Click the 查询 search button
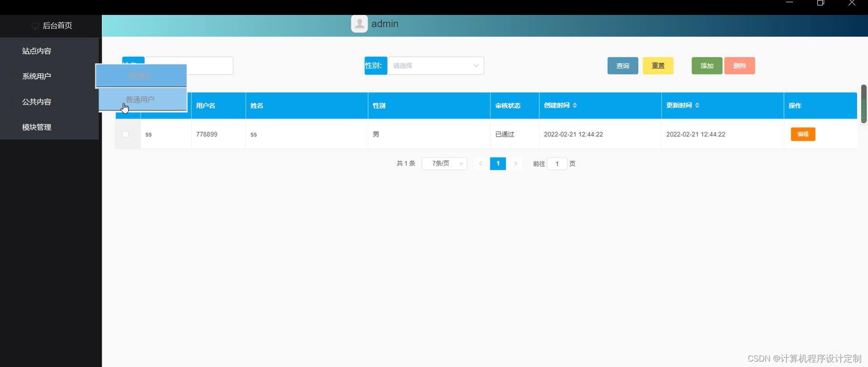The width and height of the screenshot is (868, 367). point(623,66)
